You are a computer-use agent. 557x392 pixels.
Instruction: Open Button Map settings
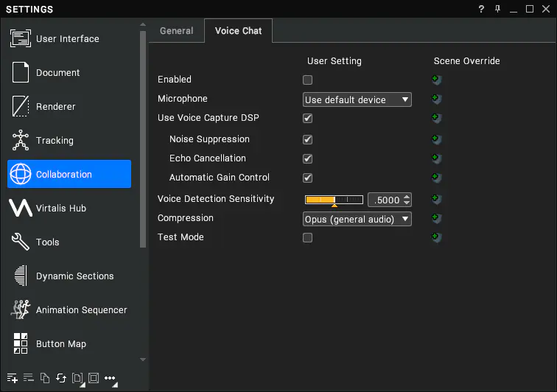point(69,343)
